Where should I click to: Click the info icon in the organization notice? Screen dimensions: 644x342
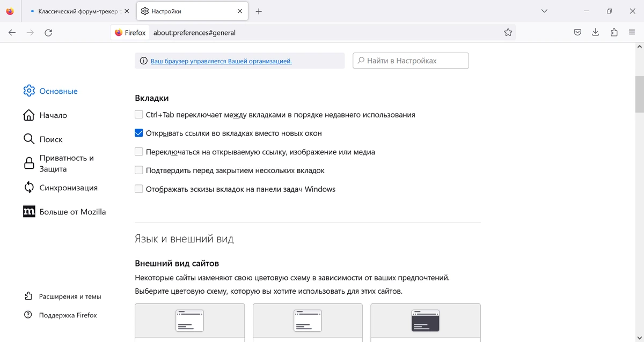(143, 61)
